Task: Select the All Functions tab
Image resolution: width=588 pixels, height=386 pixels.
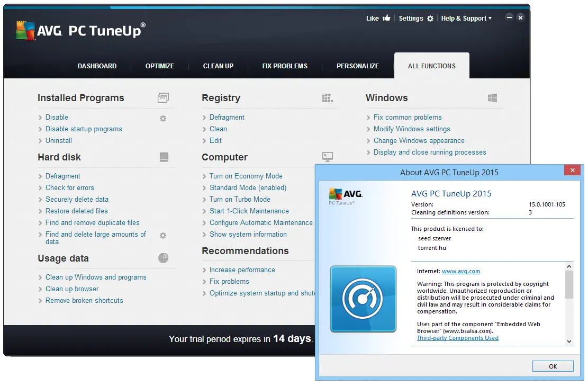Action: tap(432, 66)
